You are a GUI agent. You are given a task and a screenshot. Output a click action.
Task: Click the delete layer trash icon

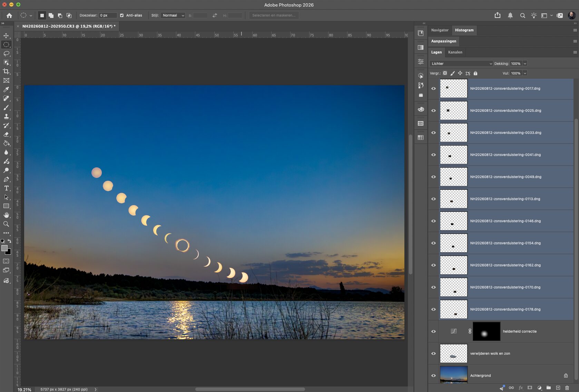pyautogui.click(x=567, y=388)
